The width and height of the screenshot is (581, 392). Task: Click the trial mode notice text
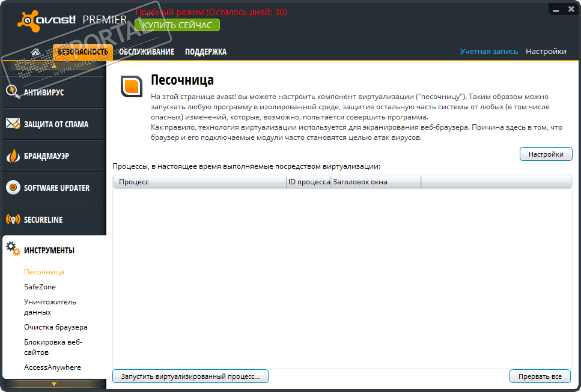coord(211,12)
